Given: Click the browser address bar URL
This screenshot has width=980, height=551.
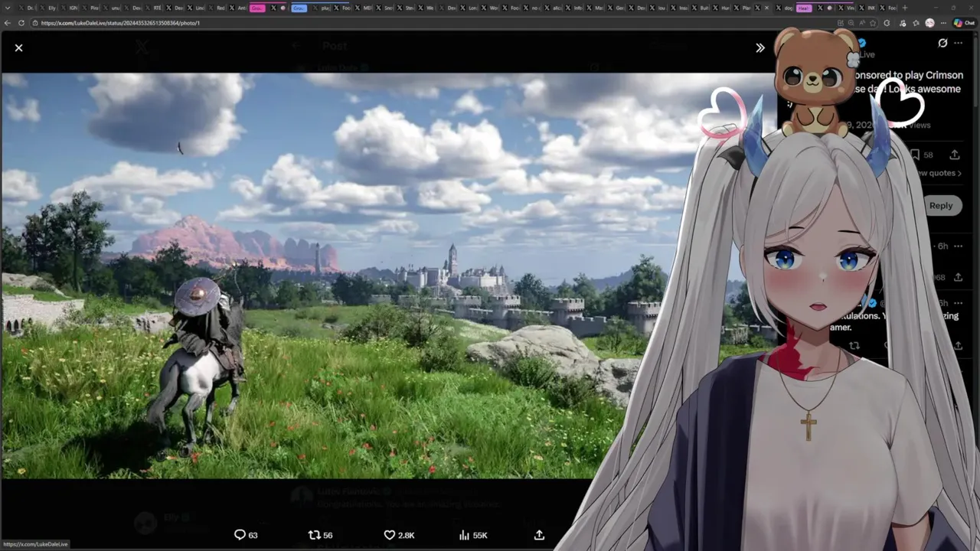Looking at the screenshot, I should click(x=120, y=23).
